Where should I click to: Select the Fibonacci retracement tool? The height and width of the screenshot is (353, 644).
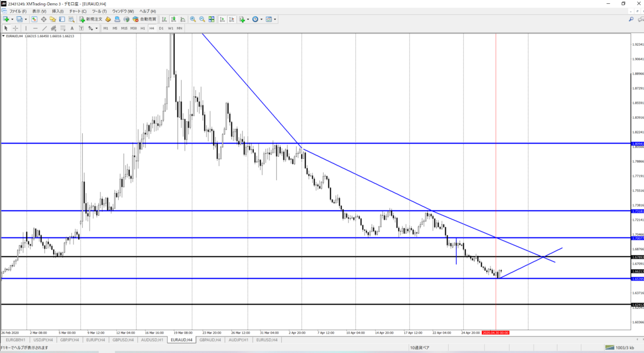pyautogui.click(x=63, y=28)
